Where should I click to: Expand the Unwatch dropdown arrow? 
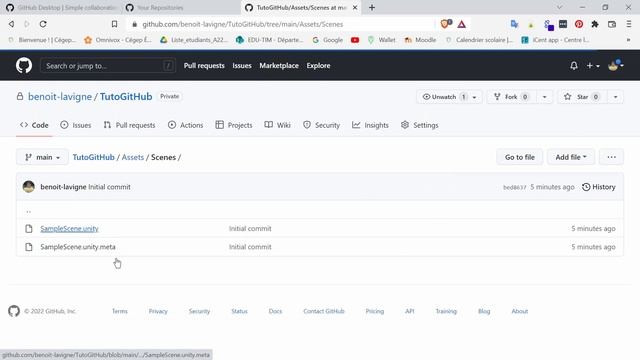click(474, 97)
